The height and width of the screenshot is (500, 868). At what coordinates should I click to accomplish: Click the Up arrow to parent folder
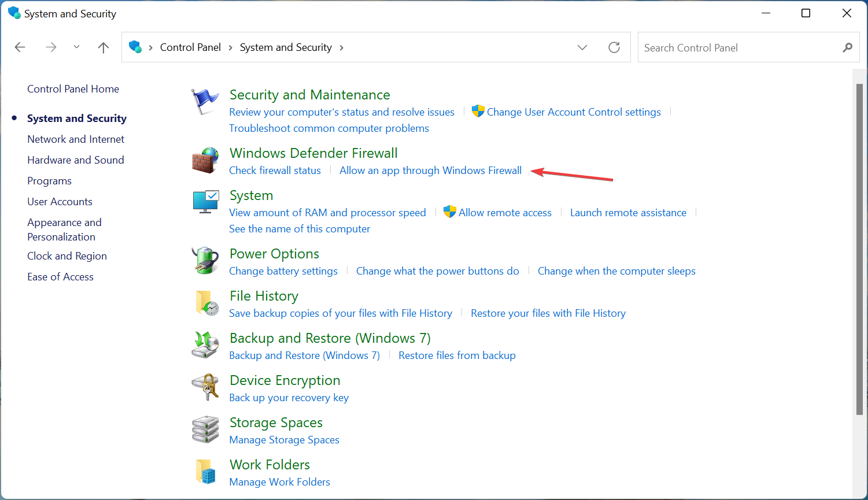[104, 47]
